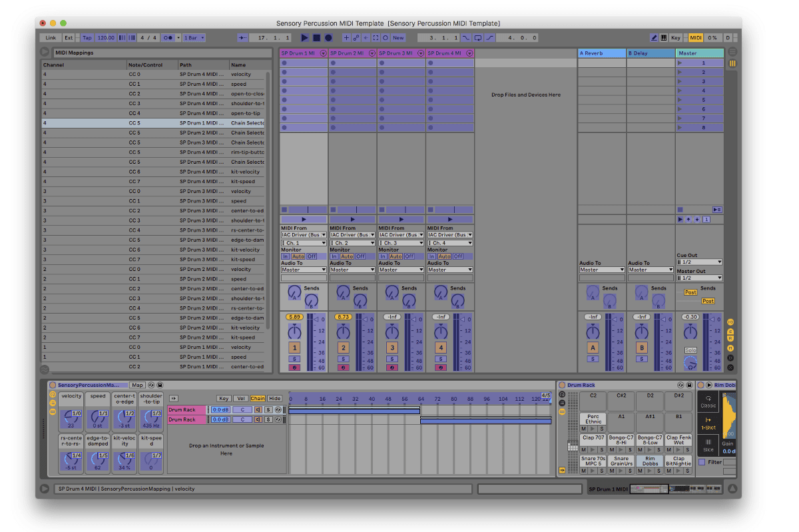Viewport: 799px width, 532px height.
Task: Hot-swap the Drum Rack preset
Action: (x=680, y=385)
